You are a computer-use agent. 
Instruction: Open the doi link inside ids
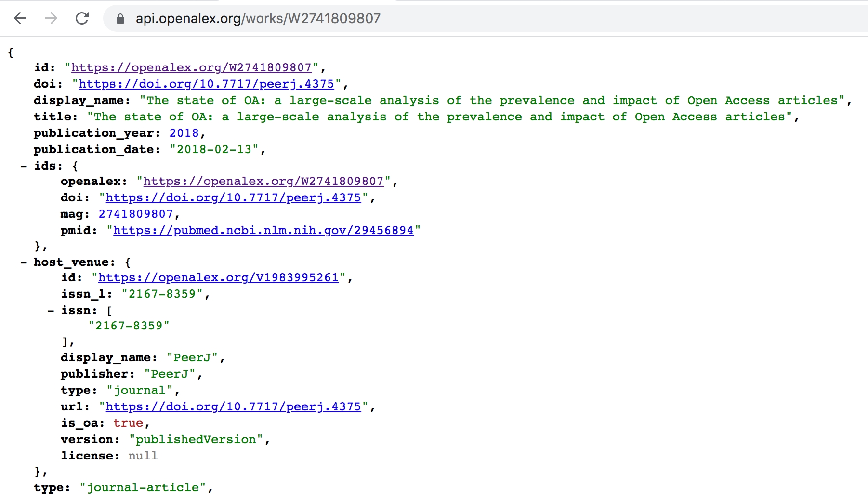[x=233, y=197]
